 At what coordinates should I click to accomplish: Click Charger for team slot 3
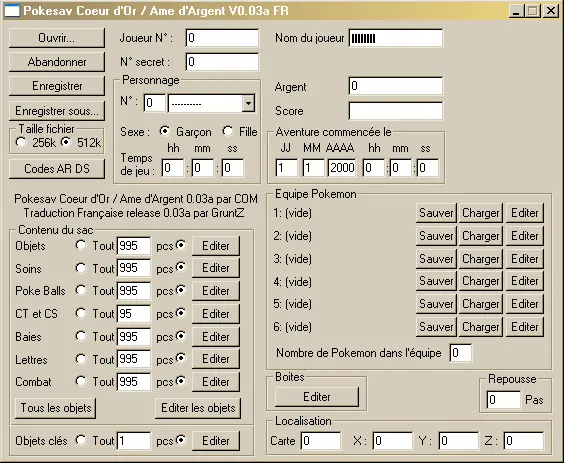(x=481, y=259)
